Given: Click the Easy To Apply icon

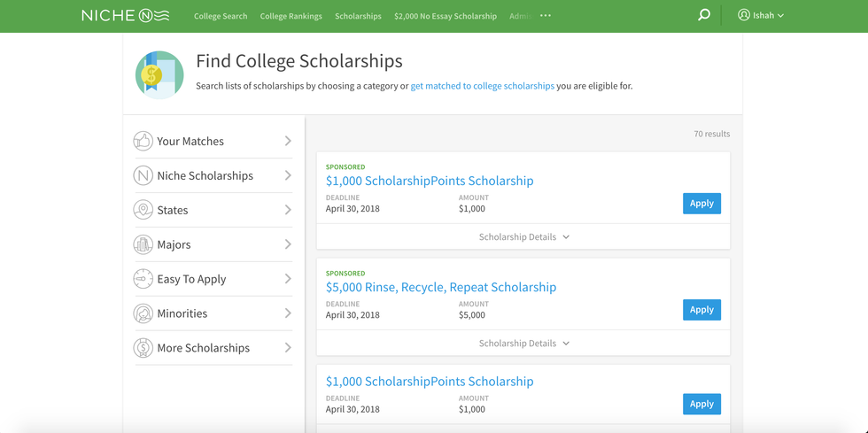Looking at the screenshot, I should [x=143, y=279].
